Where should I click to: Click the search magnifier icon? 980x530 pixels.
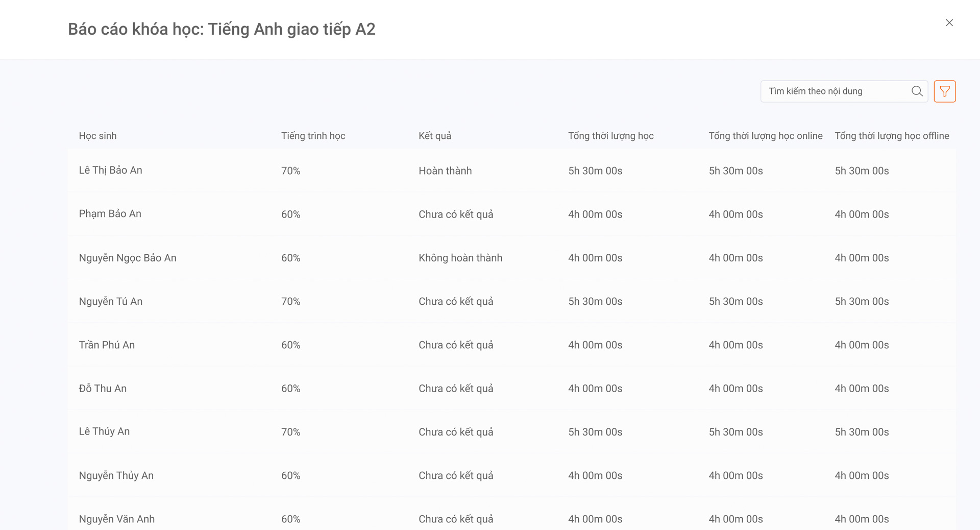point(917,91)
